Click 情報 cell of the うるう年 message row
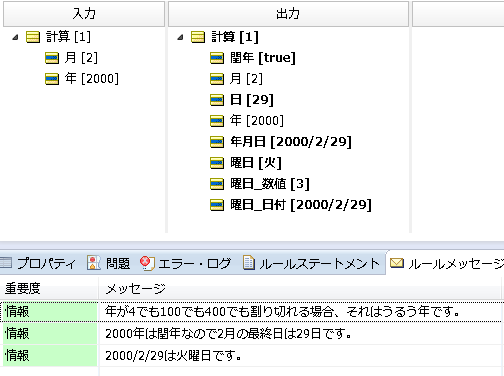504x376 pixels. [49, 312]
